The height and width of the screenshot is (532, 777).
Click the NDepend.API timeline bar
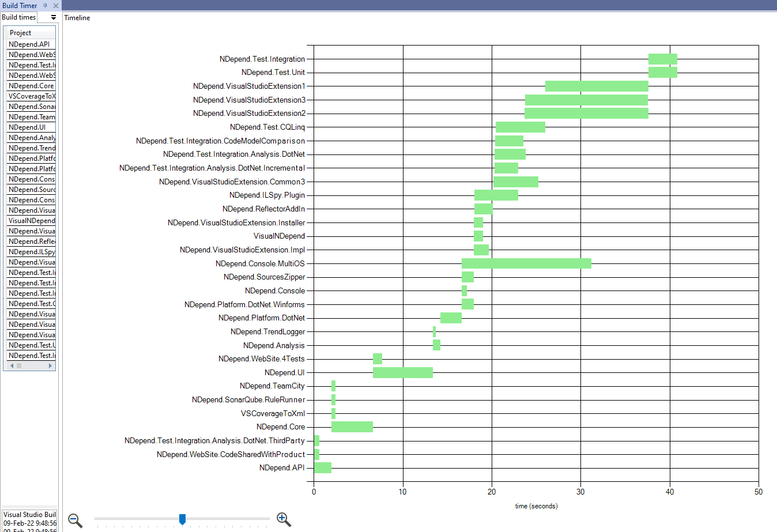tap(323, 467)
